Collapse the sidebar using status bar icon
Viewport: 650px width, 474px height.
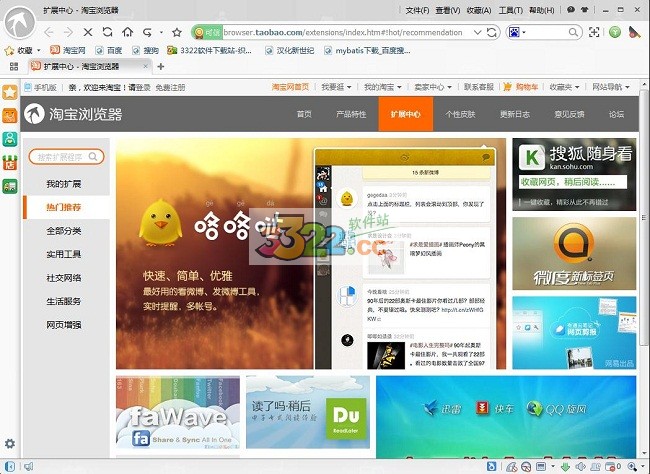tap(10, 467)
